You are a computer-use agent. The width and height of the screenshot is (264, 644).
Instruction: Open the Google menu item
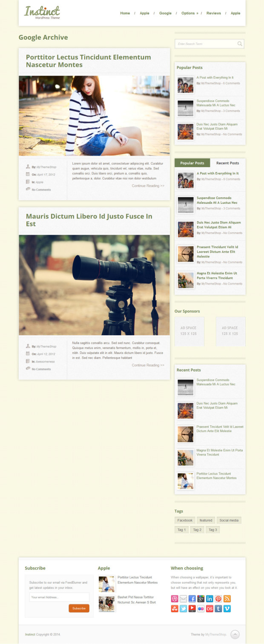pos(165,13)
